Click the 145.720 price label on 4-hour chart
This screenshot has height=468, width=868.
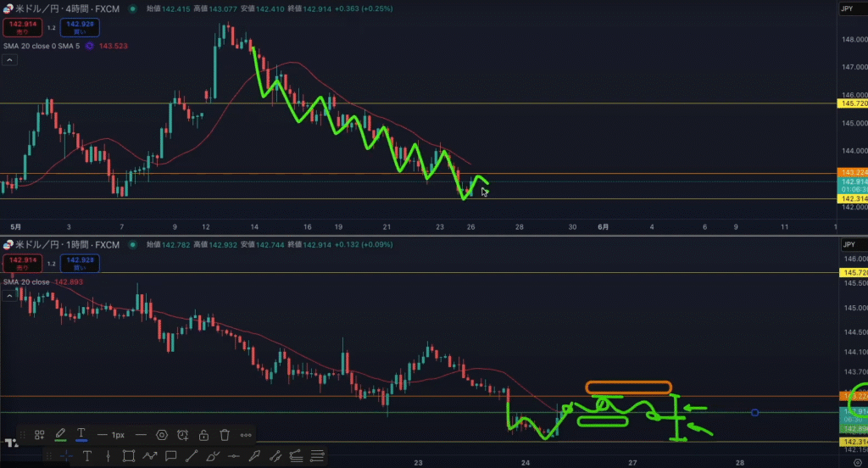[853, 103]
